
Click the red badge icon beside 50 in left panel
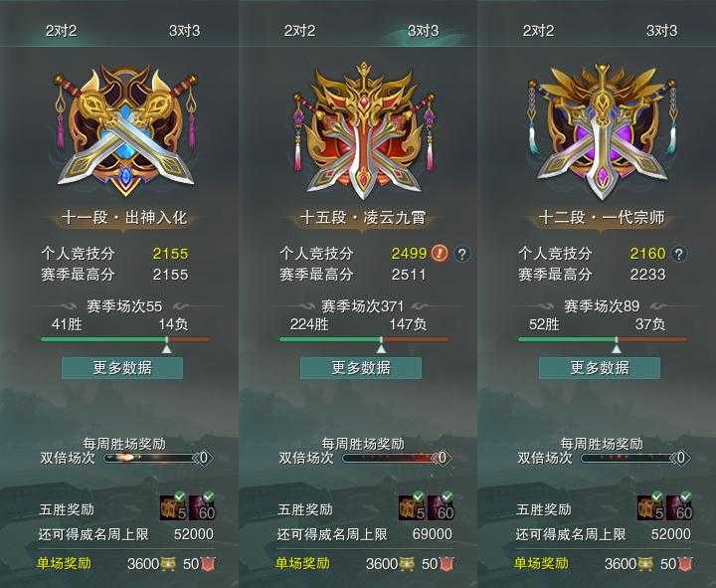208,564
